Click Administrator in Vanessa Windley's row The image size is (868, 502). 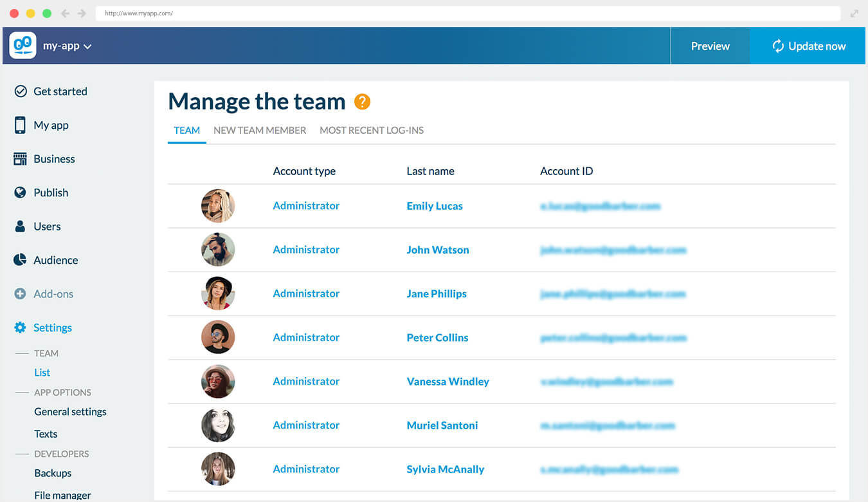(x=306, y=382)
